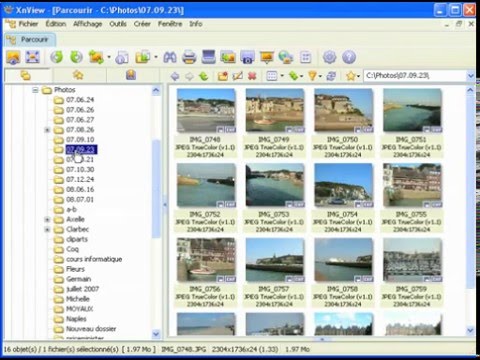Click the thumbnail pane scroll down arrow
The image size is (480, 360).
470,330
